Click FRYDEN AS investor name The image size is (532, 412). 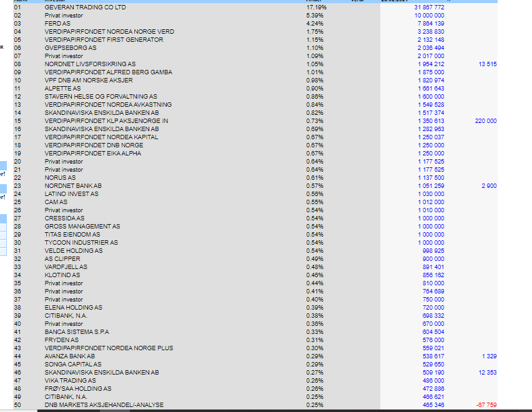pos(61,341)
